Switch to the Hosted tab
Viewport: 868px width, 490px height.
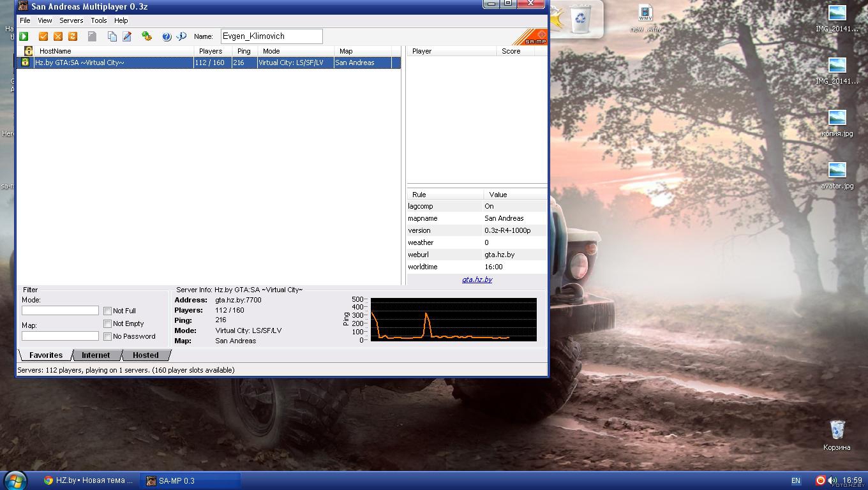(x=146, y=355)
